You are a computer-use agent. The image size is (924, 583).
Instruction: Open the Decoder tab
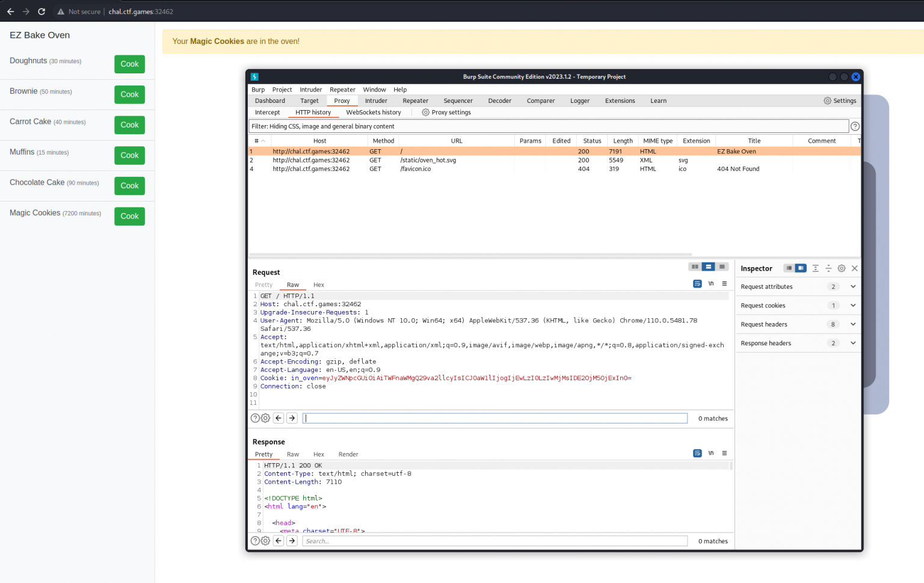point(499,100)
